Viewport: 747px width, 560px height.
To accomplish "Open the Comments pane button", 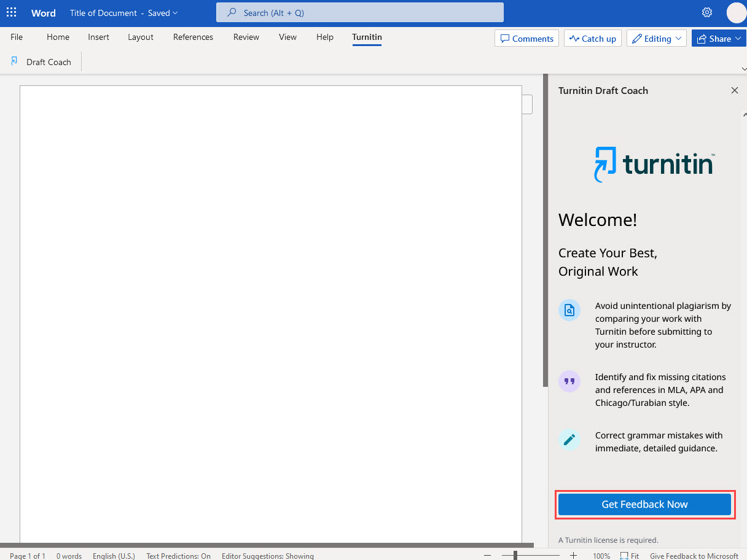I will [x=526, y=38].
